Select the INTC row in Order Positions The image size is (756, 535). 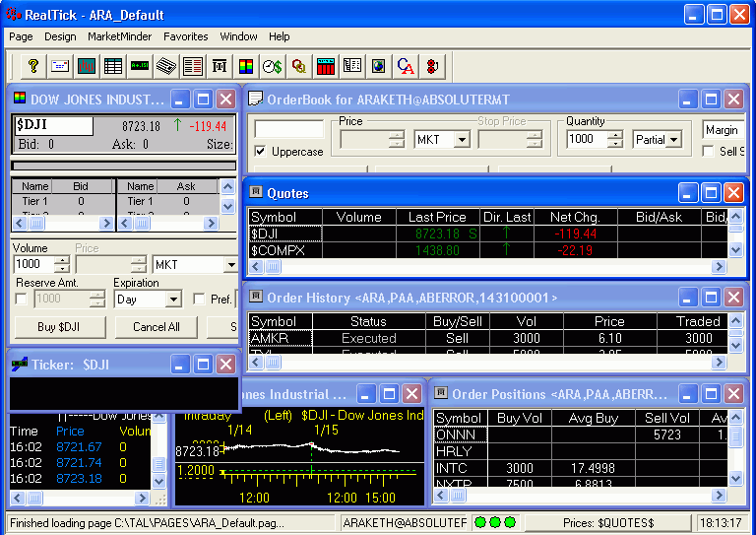[x=581, y=468]
